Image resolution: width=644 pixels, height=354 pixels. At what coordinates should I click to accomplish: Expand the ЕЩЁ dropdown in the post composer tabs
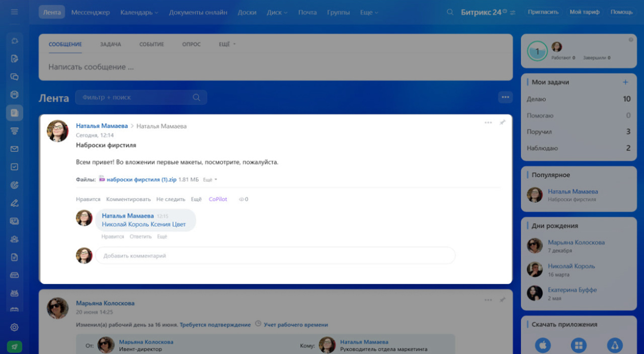tap(227, 44)
